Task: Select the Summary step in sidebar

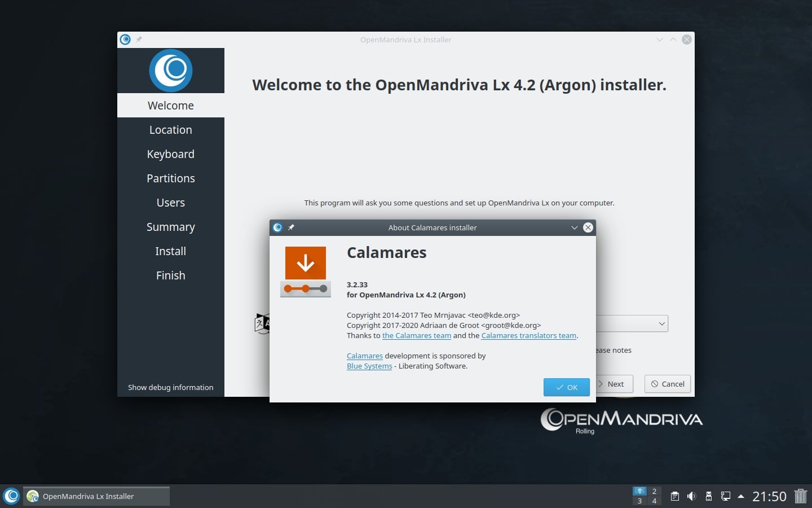Action: (171, 227)
